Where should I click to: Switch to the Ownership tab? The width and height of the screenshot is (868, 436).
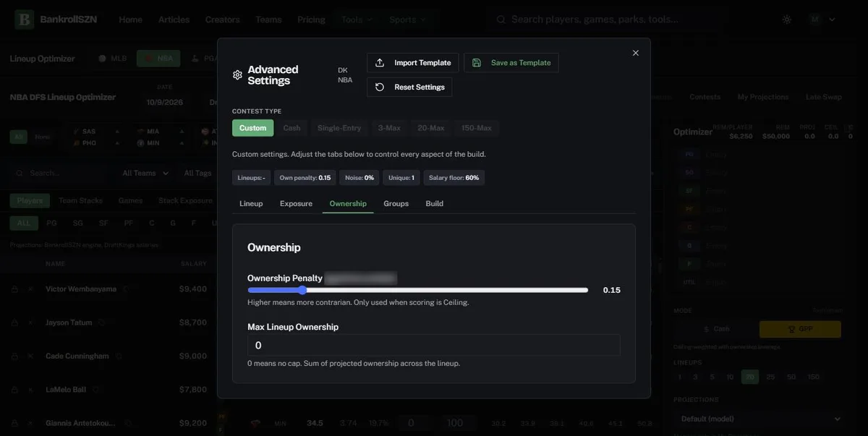[348, 204]
